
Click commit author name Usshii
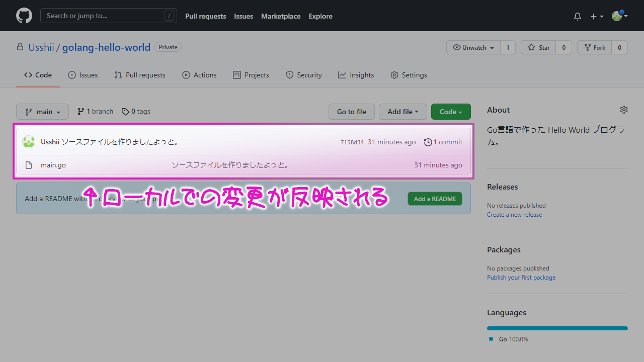pos(50,142)
